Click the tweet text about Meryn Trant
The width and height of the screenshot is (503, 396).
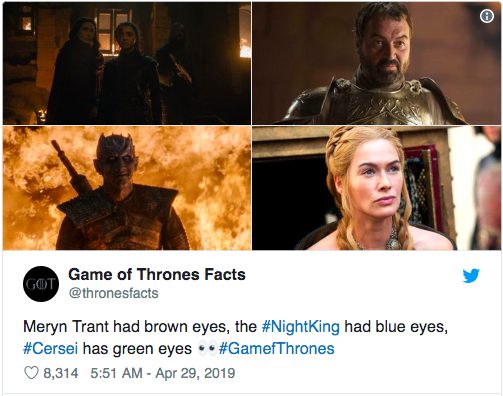[x=235, y=337]
